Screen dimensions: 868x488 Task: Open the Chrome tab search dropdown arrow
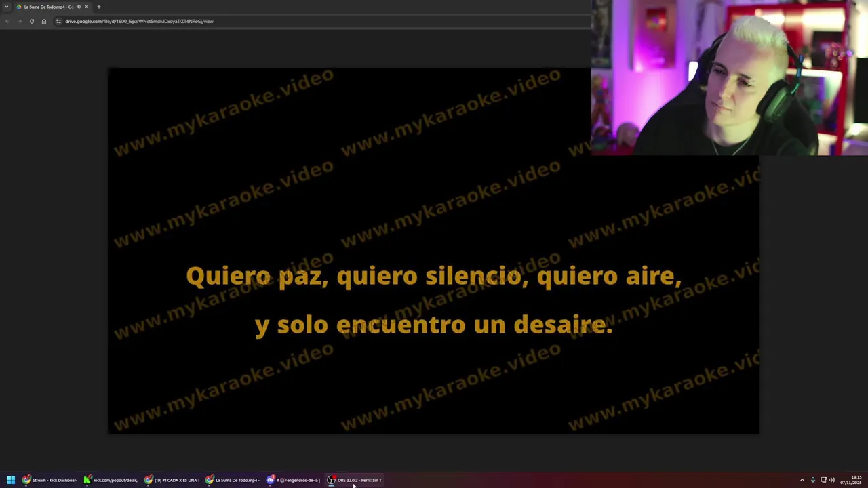tap(7, 7)
